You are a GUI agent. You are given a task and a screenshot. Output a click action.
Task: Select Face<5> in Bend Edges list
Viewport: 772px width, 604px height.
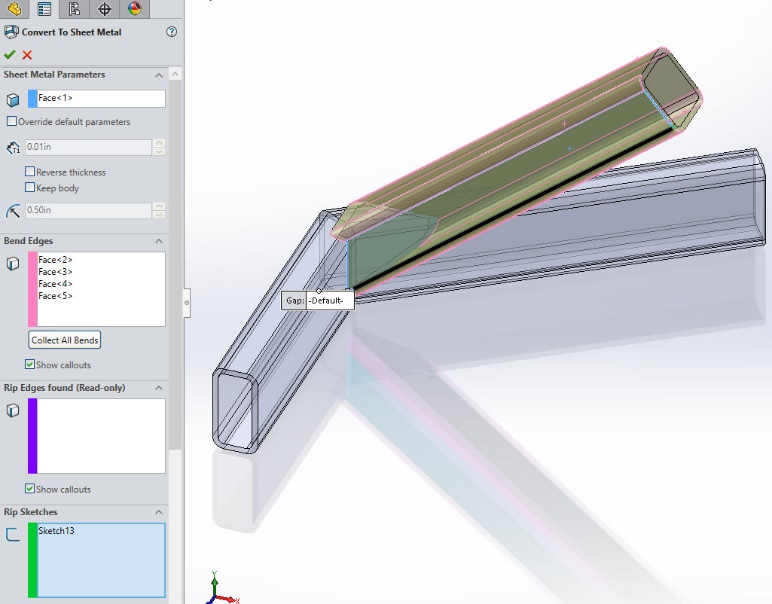55,296
